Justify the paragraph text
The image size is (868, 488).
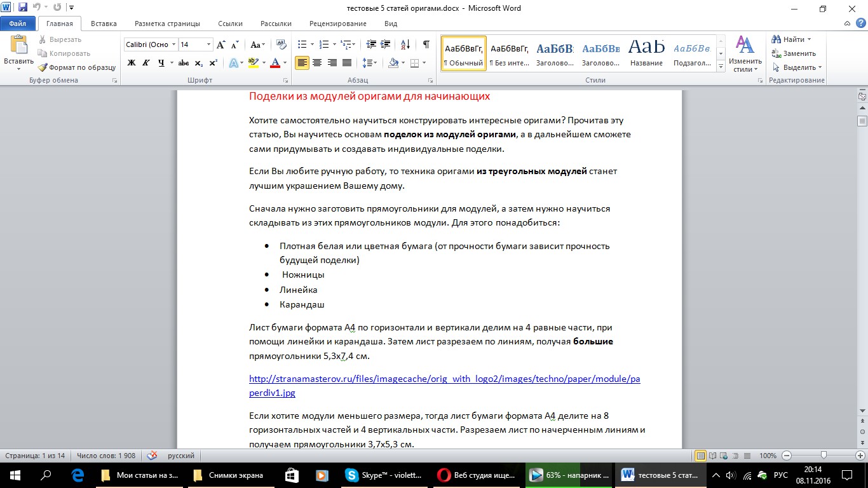(347, 63)
